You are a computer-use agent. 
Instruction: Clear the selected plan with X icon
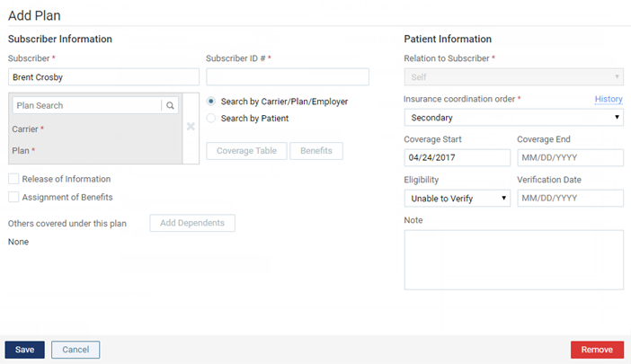click(x=191, y=127)
